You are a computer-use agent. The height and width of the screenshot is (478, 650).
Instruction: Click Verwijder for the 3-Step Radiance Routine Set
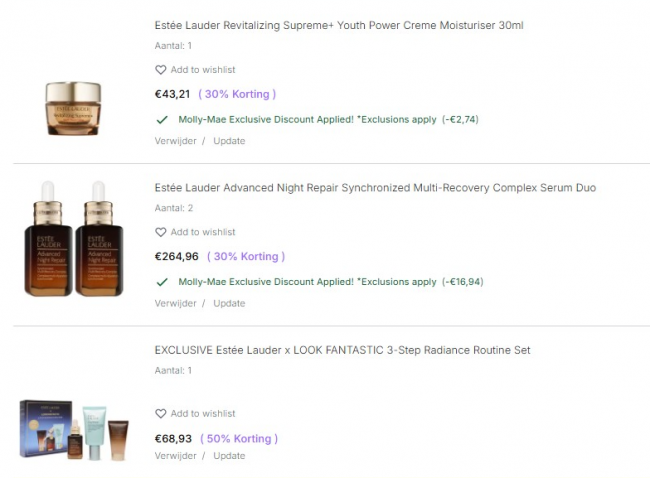[x=175, y=456]
